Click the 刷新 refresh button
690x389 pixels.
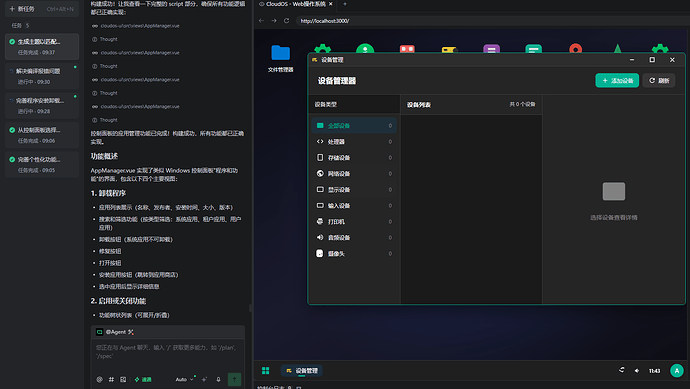tap(659, 81)
